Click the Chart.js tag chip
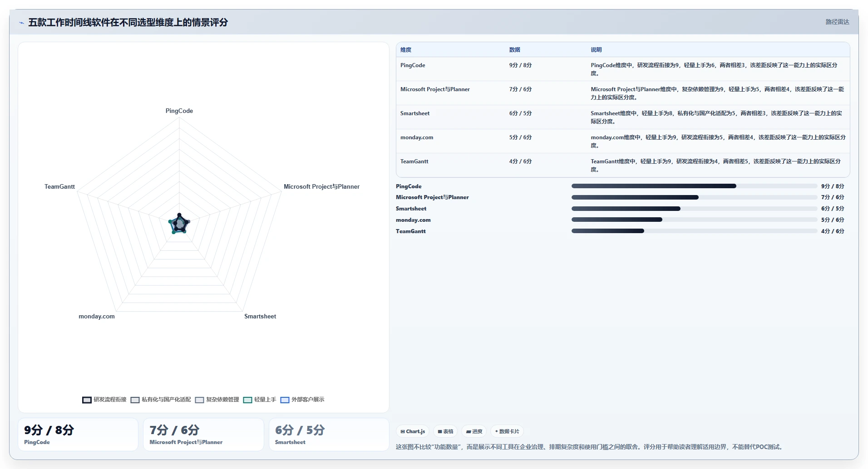This screenshot has height=469, width=868. click(413, 431)
